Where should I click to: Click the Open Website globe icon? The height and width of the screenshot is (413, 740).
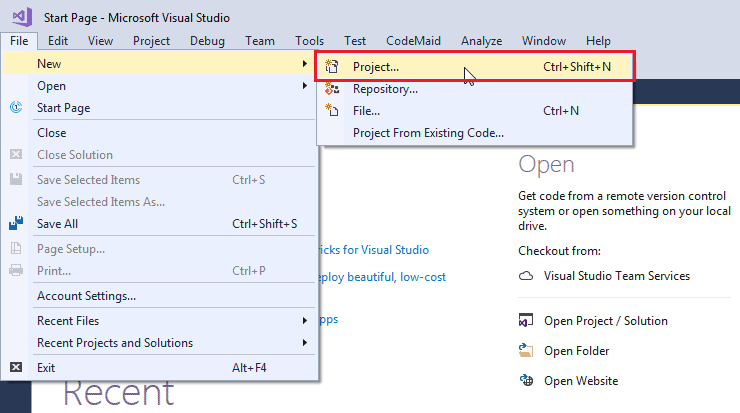527,381
